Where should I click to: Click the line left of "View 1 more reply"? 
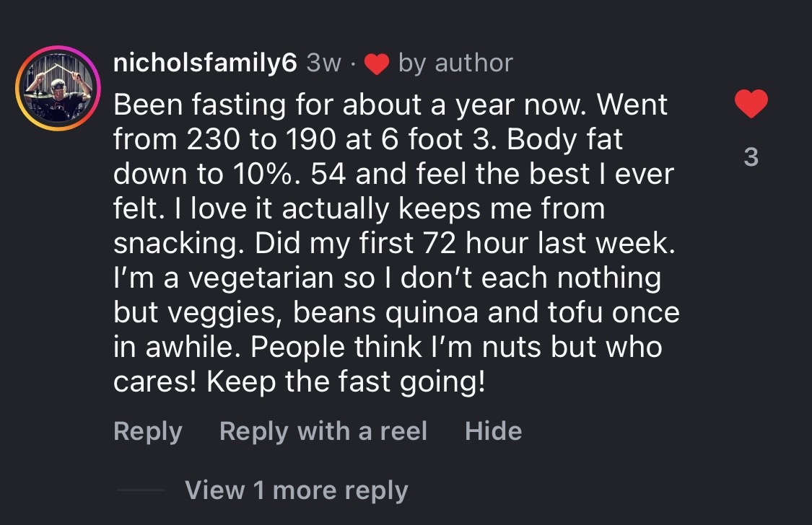click(x=141, y=490)
